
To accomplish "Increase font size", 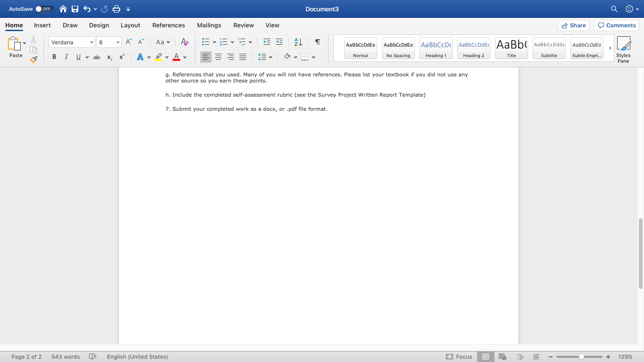I will (129, 42).
